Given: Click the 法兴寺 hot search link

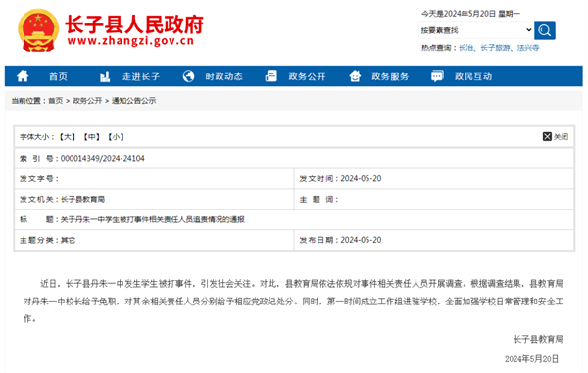Looking at the screenshot, I should click(x=528, y=48).
